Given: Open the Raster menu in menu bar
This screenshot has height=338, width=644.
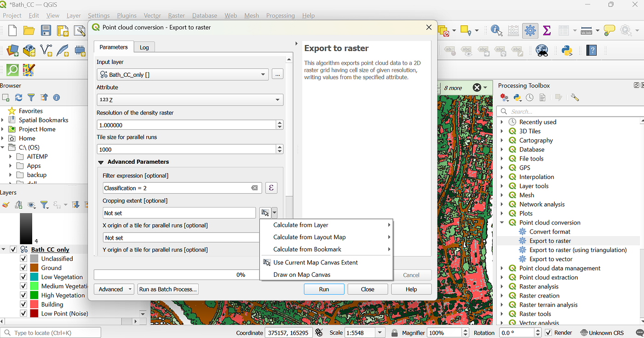Looking at the screenshot, I should [177, 15].
